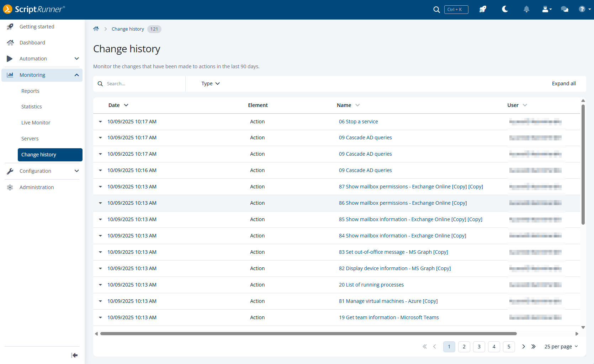Go to Statistics in Monitoring menu
594x364 pixels.
point(31,107)
